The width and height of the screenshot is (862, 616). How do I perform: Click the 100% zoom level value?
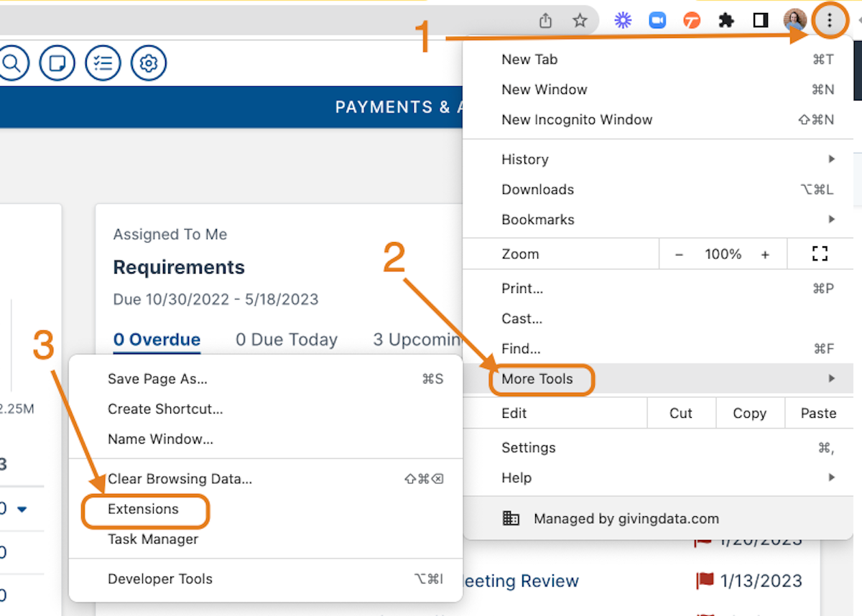(x=723, y=254)
